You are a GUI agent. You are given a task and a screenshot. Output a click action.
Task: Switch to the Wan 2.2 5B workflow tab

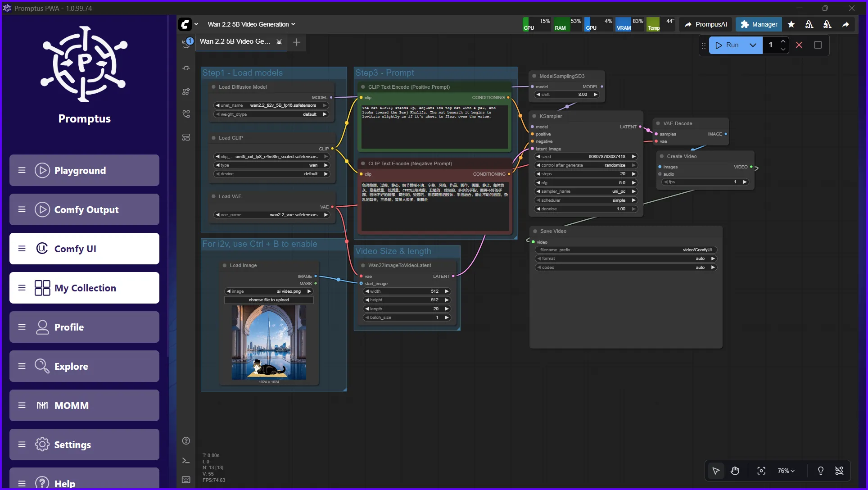click(x=235, y=41)
